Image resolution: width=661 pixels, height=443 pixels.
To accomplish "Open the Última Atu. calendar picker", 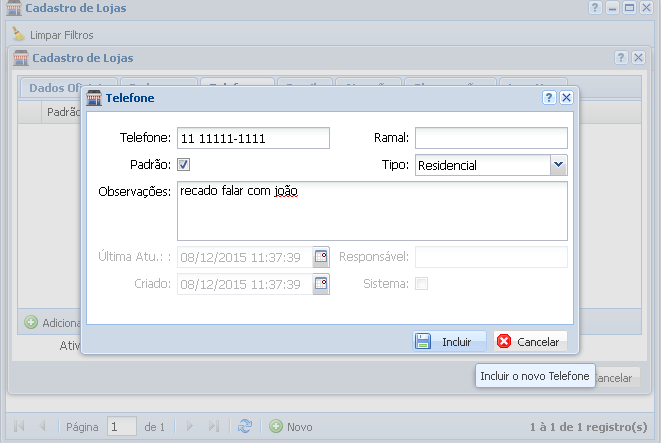I will tap(320, 257).
